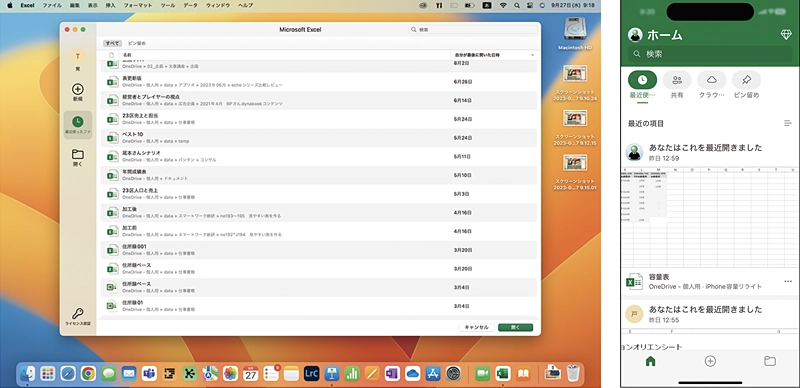Launch Safari from the Dock
The width and height of the screenshot is (800, 388).
(68, 374)
